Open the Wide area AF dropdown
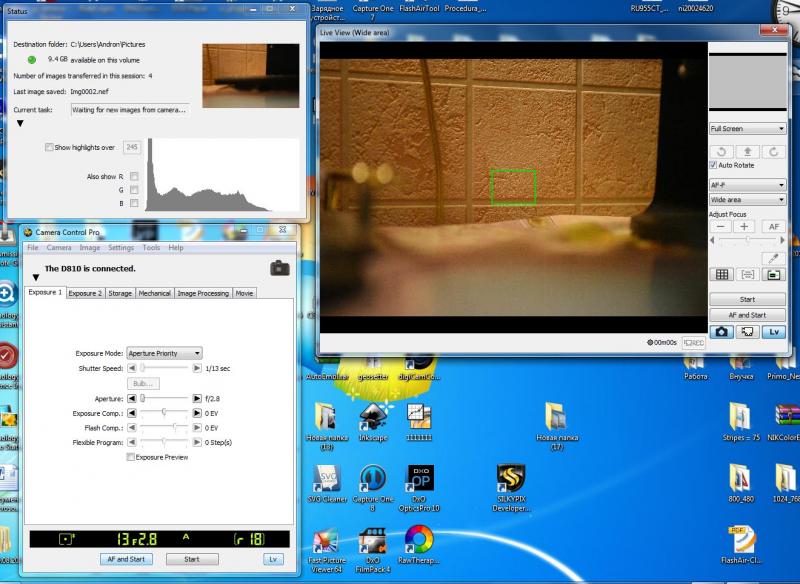The height and width of the screenshot is (584, 800). click(747, 200)
